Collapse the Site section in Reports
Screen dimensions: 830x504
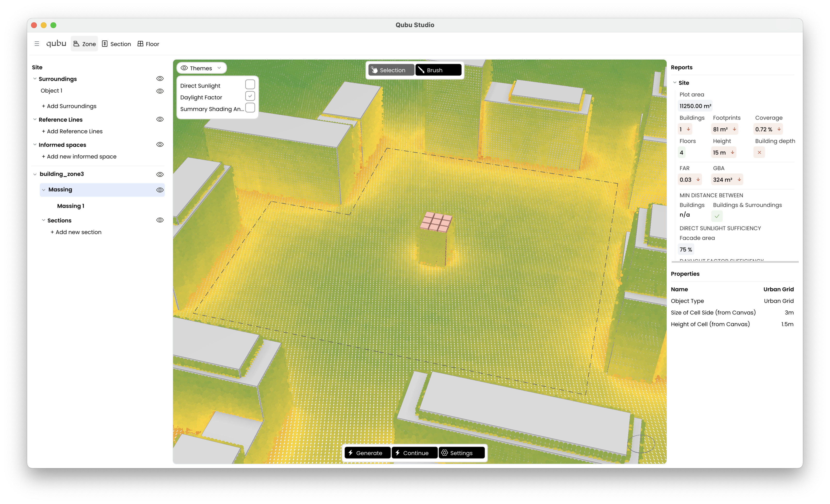[x=675, y=82]
